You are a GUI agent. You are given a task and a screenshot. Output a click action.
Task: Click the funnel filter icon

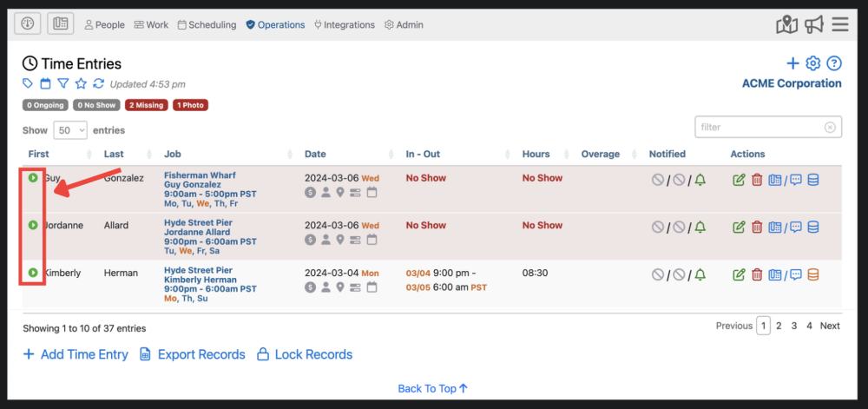pyautogui.click(x=63, y=83)
